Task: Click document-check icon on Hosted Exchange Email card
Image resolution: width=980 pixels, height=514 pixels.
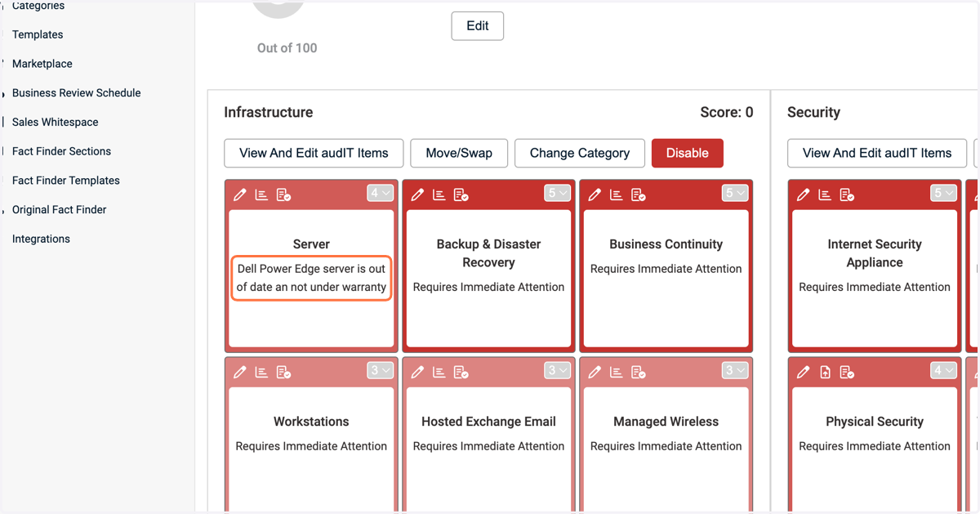Action: click(x=461, y=372)
